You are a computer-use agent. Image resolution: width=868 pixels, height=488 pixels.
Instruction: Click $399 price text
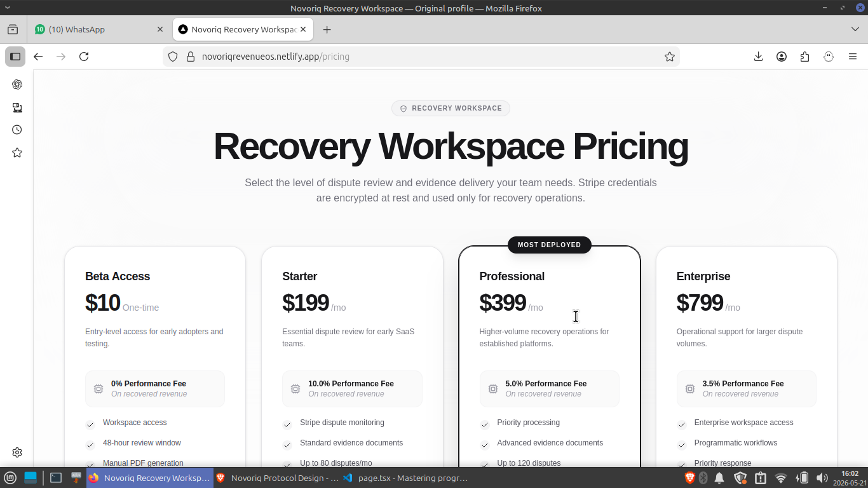[x=503, y=303]
